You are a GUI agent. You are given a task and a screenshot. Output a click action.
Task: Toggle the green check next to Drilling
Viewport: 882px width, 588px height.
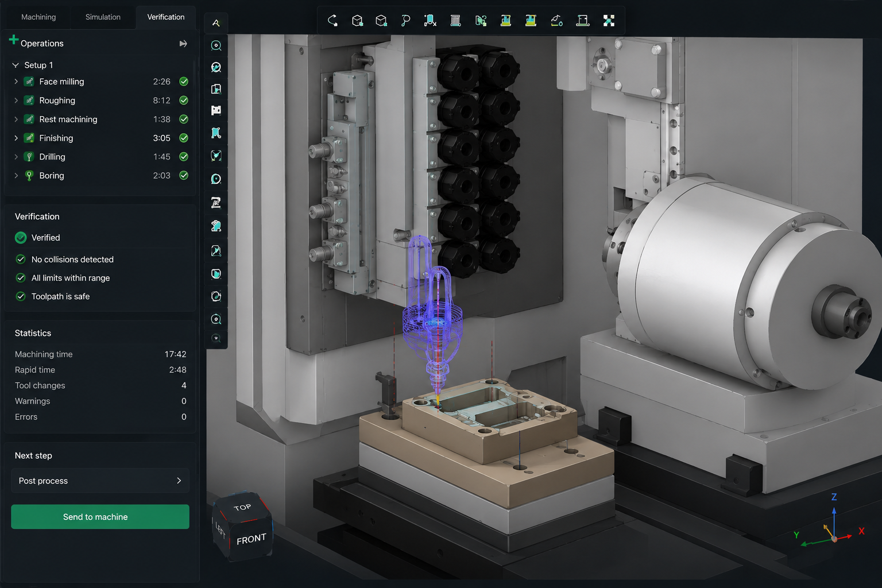[184, 157]
